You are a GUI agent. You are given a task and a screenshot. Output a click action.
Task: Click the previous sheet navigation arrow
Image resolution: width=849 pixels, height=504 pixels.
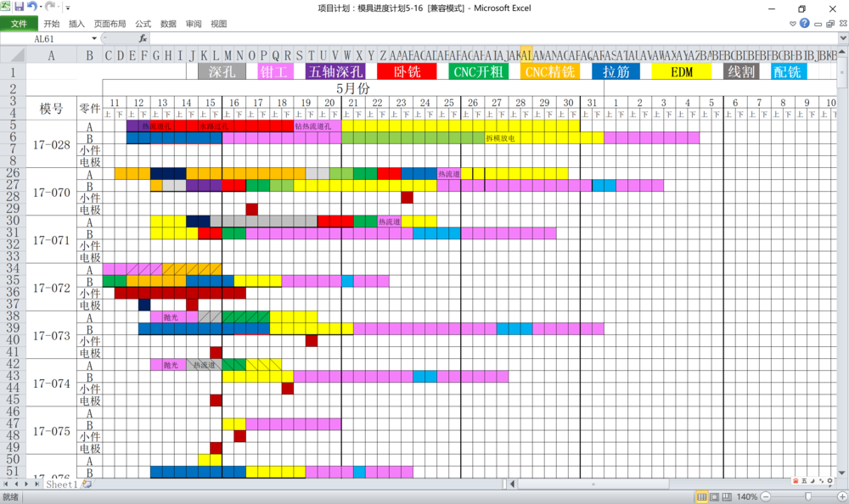coord(16,484)
